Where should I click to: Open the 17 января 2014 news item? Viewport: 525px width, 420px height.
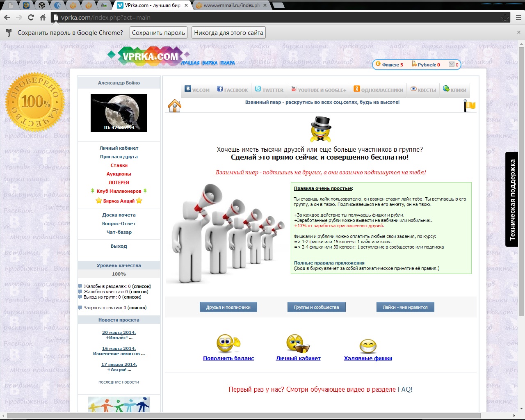(x=119, y=365)
